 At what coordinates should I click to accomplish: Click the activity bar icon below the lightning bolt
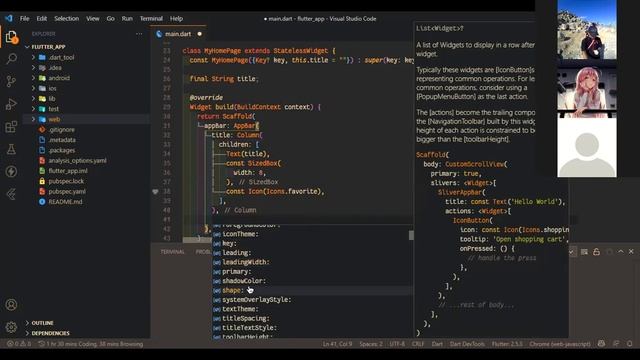point(11,194)
